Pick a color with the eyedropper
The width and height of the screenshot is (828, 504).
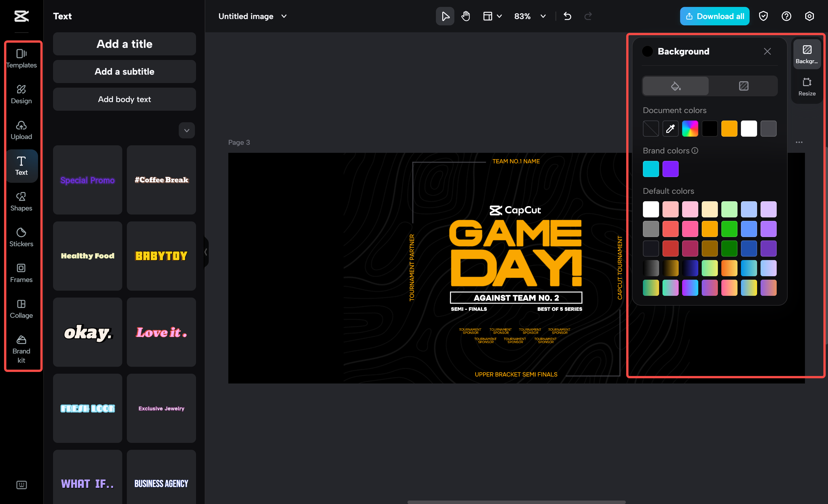tap(670, 128)
